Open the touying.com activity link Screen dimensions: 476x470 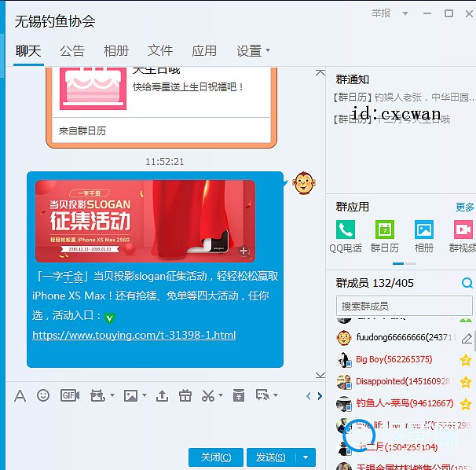[134, 335]
